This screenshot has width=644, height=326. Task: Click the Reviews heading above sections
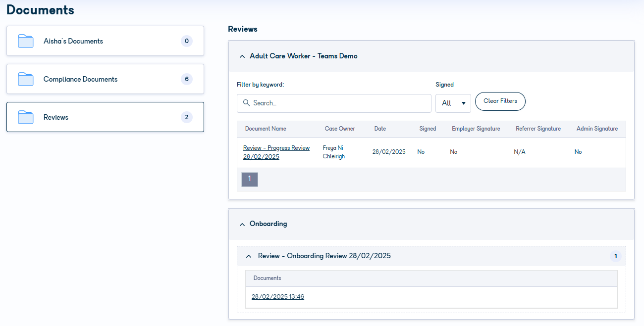[x=243, y=29]
